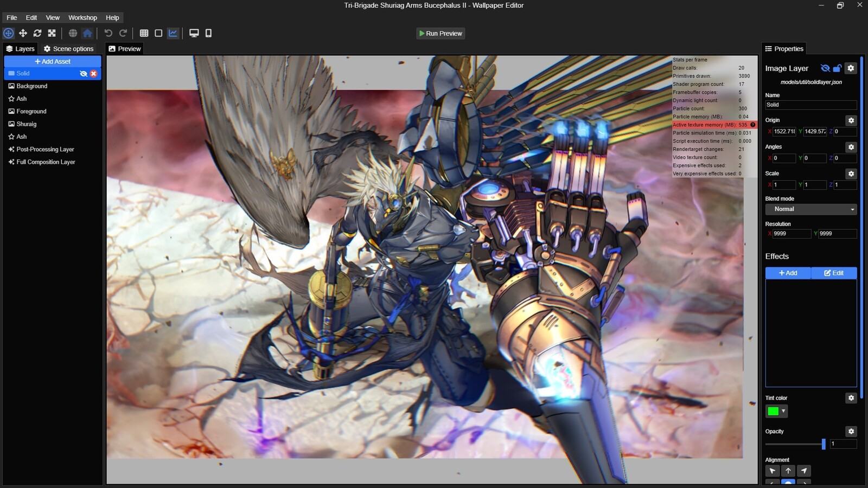Image resolution: width=868 pixels, height=488 pixels.
Task: Toggle the performance stats graph icon
Action: coord(173,33)
